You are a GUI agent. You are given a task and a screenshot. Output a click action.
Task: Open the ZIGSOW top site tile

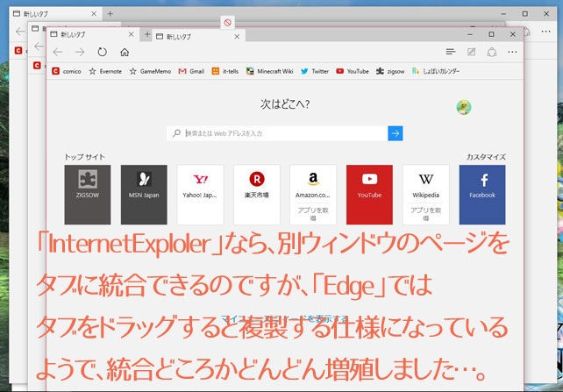(x=88, y=195)
